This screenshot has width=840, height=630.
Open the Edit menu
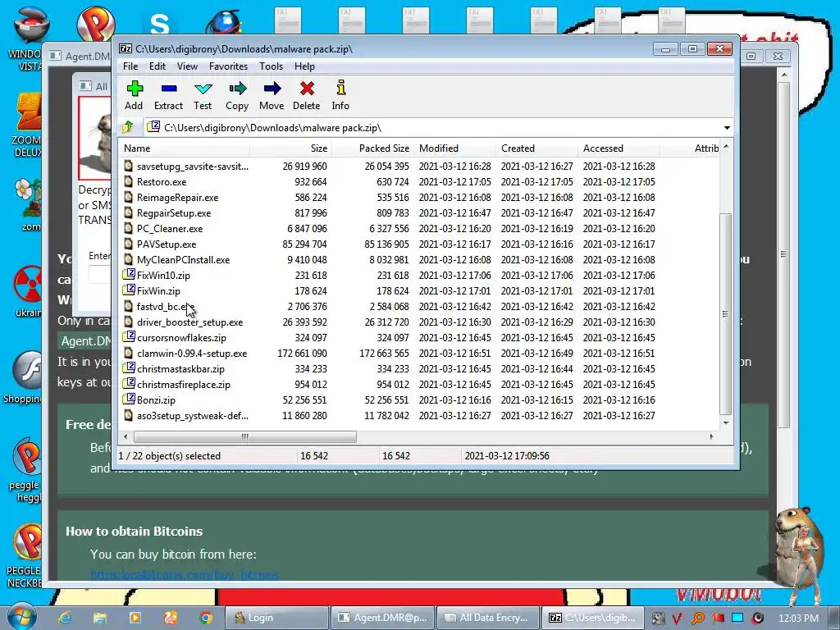[x=157, y=66]
